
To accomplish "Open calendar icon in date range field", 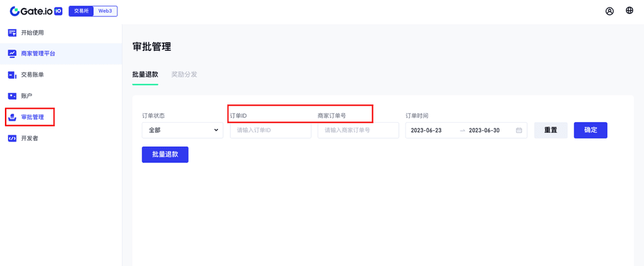I will click(519, 130).
